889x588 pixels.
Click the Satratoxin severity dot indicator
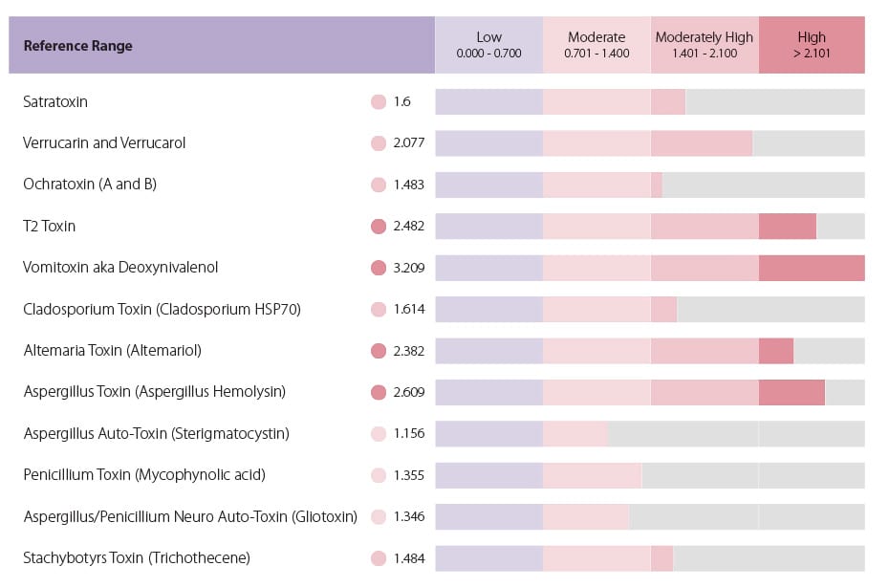click(378, 101)
